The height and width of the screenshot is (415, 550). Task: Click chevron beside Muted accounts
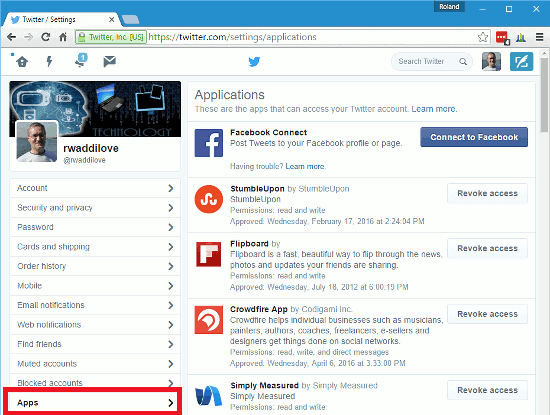click(x=171, y=364)
